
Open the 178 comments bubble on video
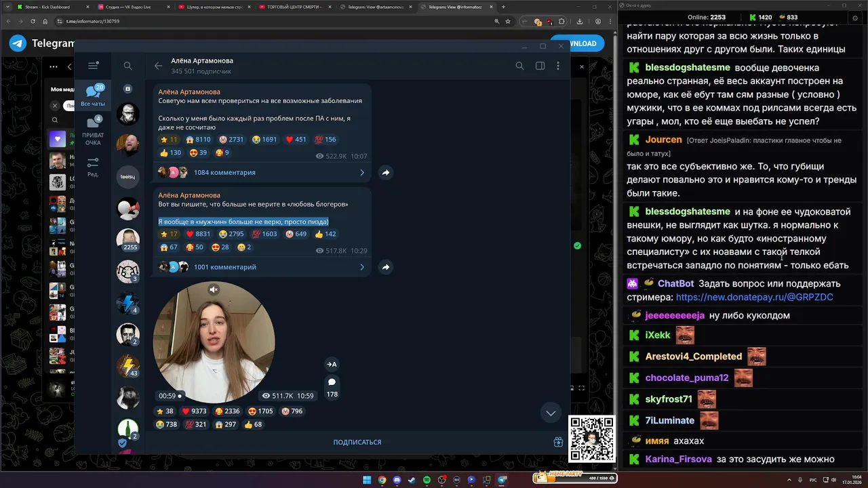point(332,387)
